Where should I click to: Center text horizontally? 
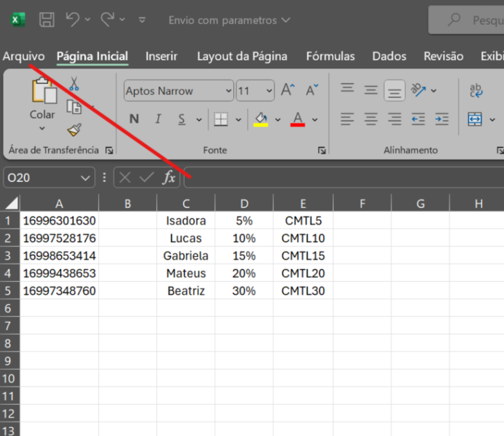point(371,120)
